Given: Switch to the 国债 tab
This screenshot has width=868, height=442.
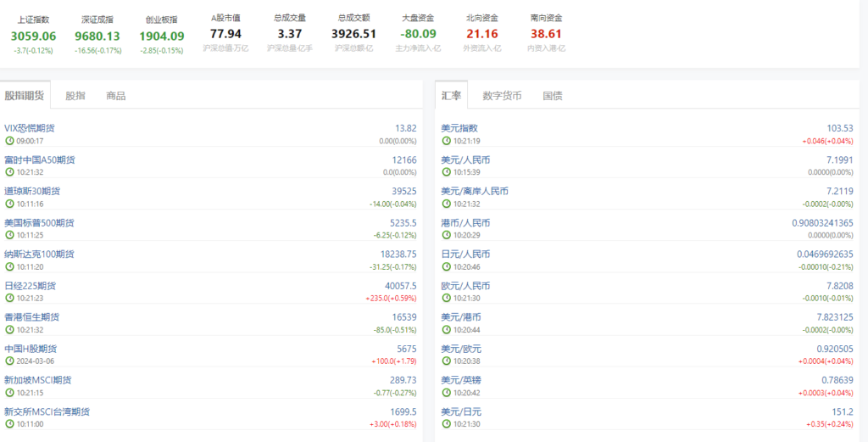Looking at the screenshot, I should click(553, 96).
